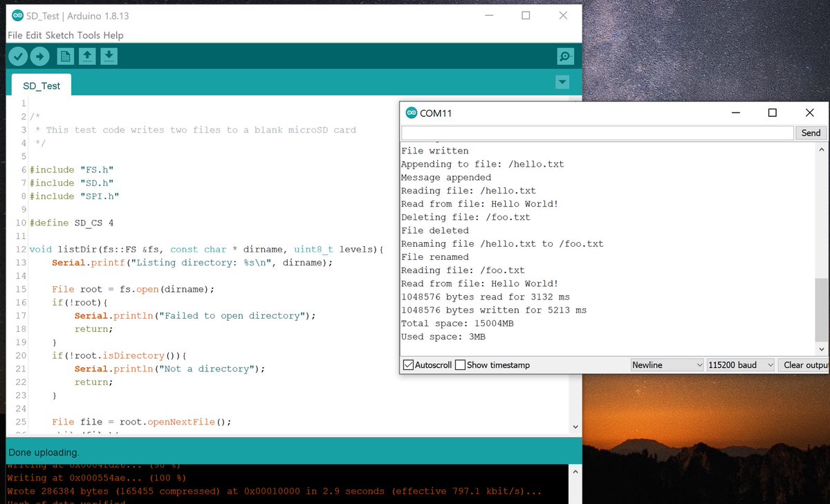Click the 'Deleting file: /foo.txt' output line

pyautogui.click(x=465, y=217)
